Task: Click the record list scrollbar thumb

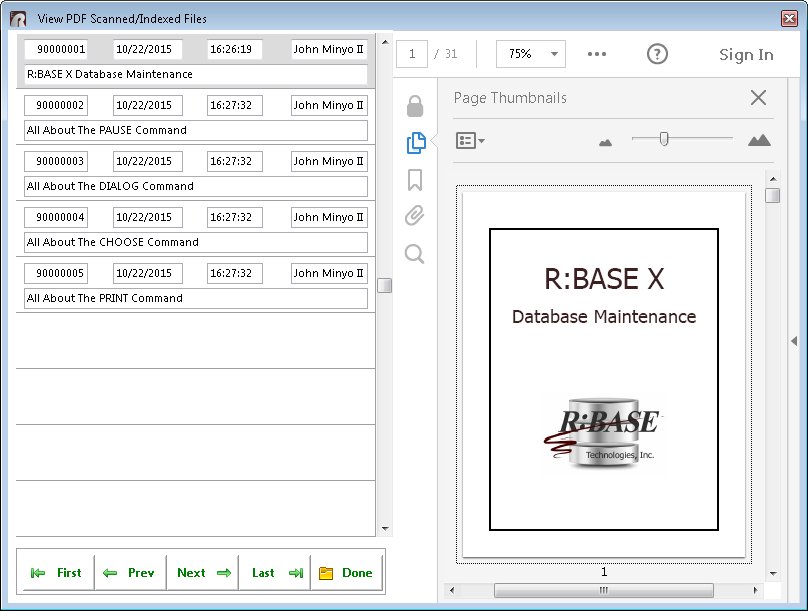Action: pyautogui.click(x=384, y=285)
